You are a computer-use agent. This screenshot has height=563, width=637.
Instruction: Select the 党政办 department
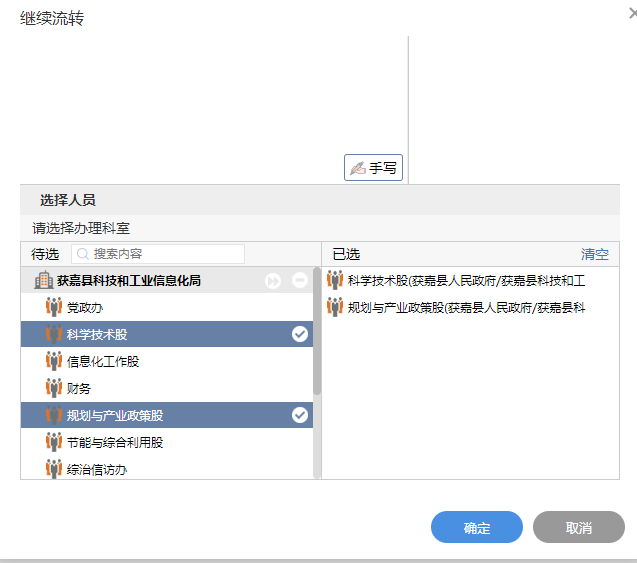pyautogui.click(x=85, y=307)
